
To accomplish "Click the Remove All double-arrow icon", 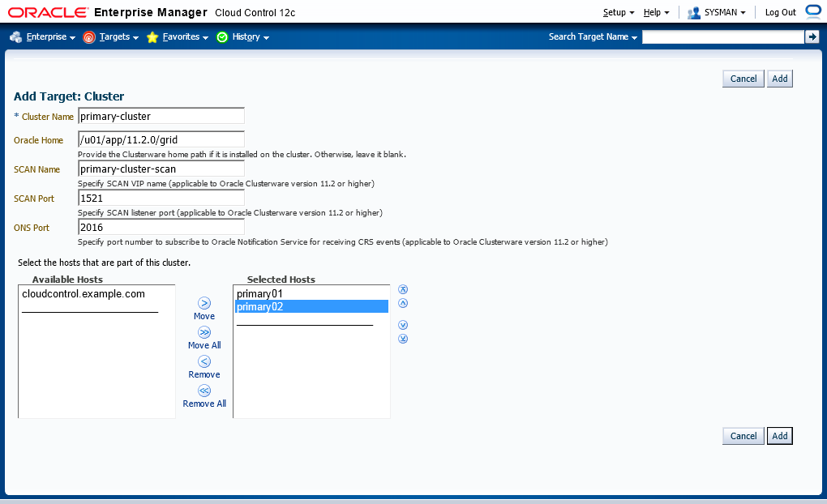I will tap(204, 391).
